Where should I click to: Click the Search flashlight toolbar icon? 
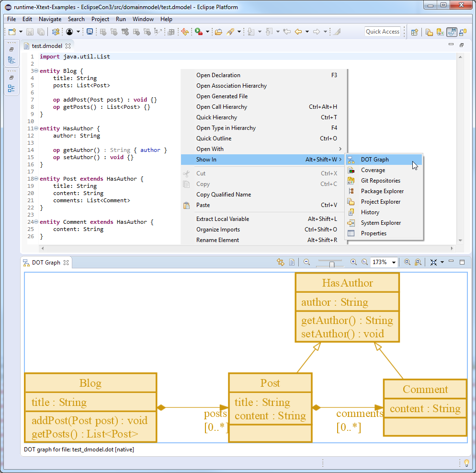[x=230, y=32]
